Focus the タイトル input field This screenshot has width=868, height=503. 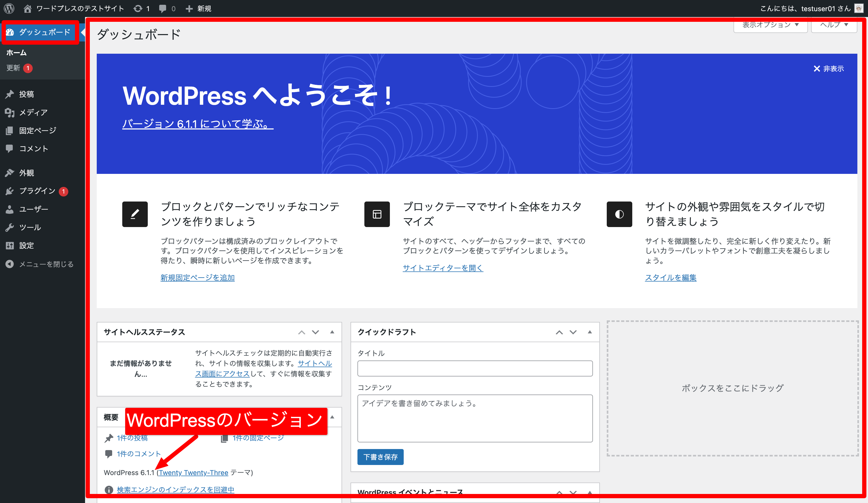pos(475,368)
